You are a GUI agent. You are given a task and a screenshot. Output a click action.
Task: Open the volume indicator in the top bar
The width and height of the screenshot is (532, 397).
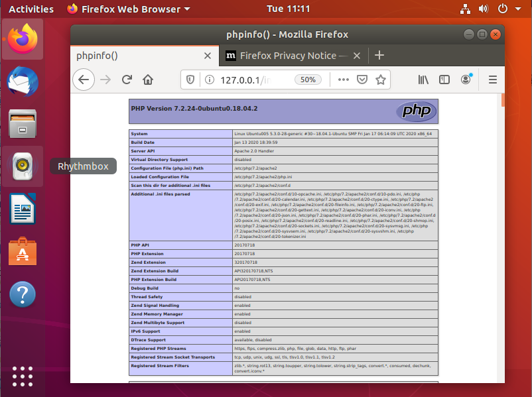[x=484, y=9]
